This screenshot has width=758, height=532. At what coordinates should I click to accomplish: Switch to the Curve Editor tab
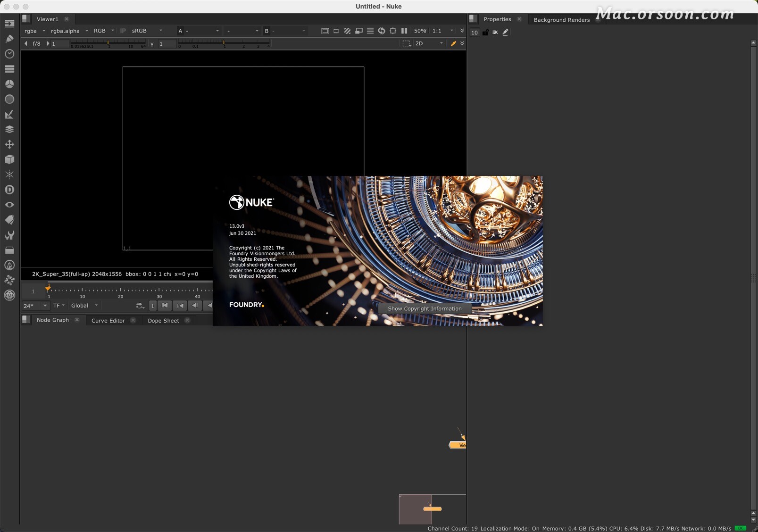click(108, 320)
